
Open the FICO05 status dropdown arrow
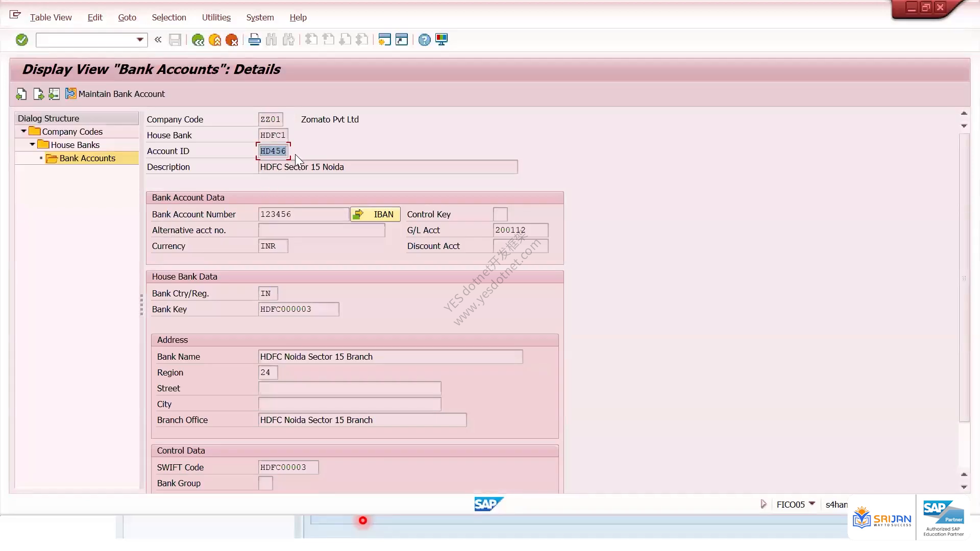pyautogui.click(x=812, y=504)
